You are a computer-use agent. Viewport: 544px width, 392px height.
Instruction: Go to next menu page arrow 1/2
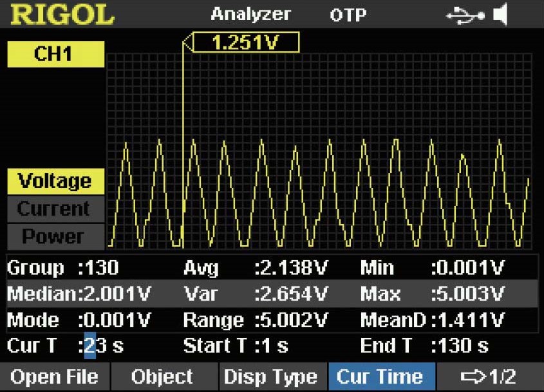[490, 377]
